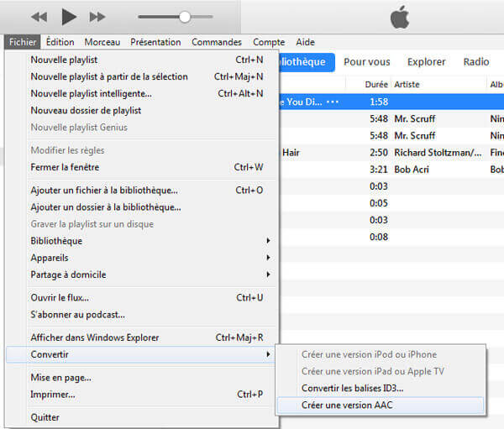Choose Nouvelle playlist à partir de la sélection
Image resolution: width=504 pixels, height=429 pixels.
click(x=141, y=76)
